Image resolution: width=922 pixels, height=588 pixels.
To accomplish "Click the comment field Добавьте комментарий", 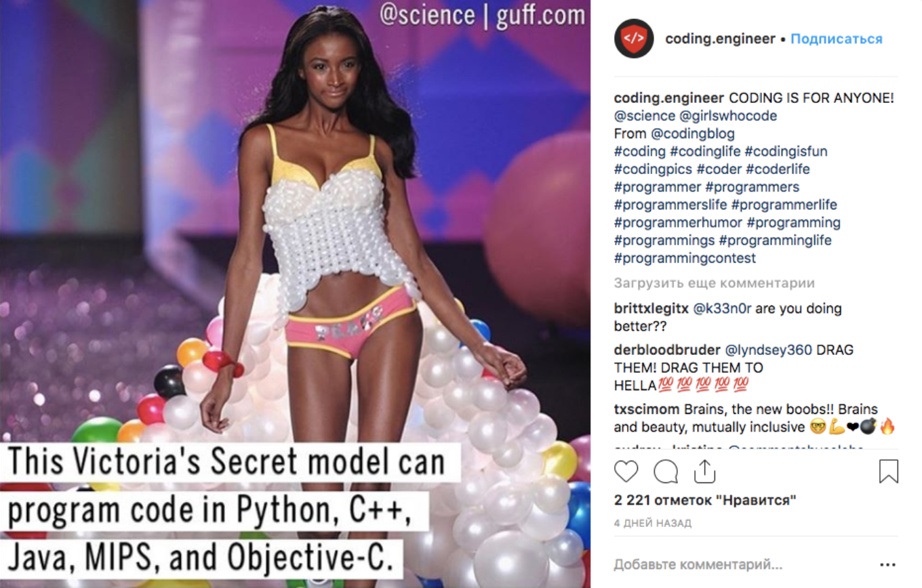I will [x=698, y=564].
